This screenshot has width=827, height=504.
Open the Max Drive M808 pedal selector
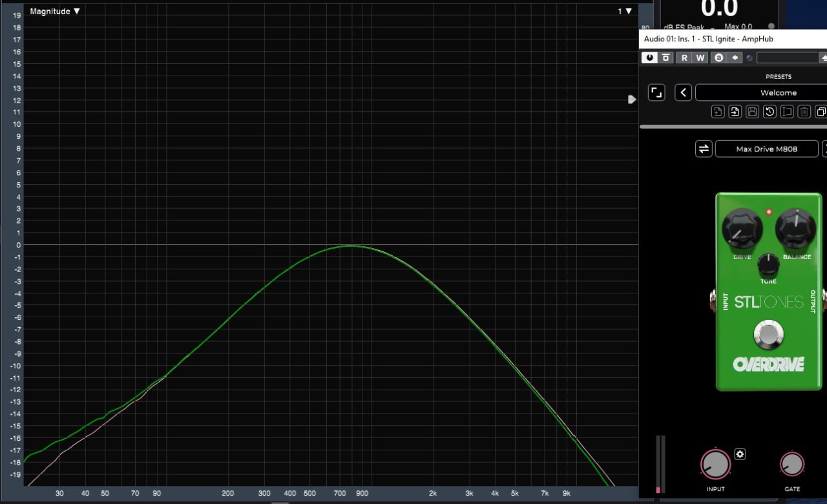(766, 149)
